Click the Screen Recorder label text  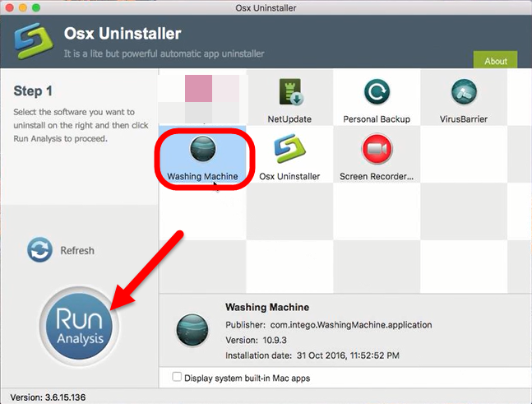pos(377,176)
